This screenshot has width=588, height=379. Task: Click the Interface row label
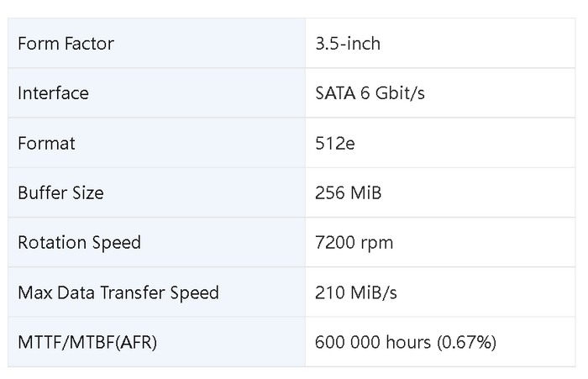[x=52, y=92]
